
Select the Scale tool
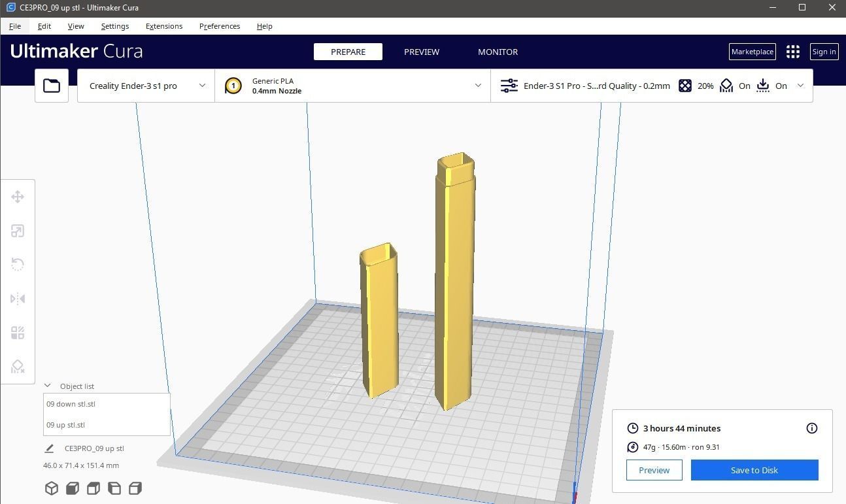pyautogui.click(x=18, y=231)
